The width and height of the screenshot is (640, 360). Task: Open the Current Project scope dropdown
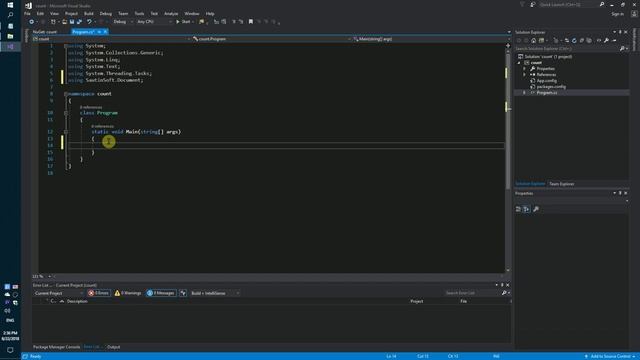58,293
